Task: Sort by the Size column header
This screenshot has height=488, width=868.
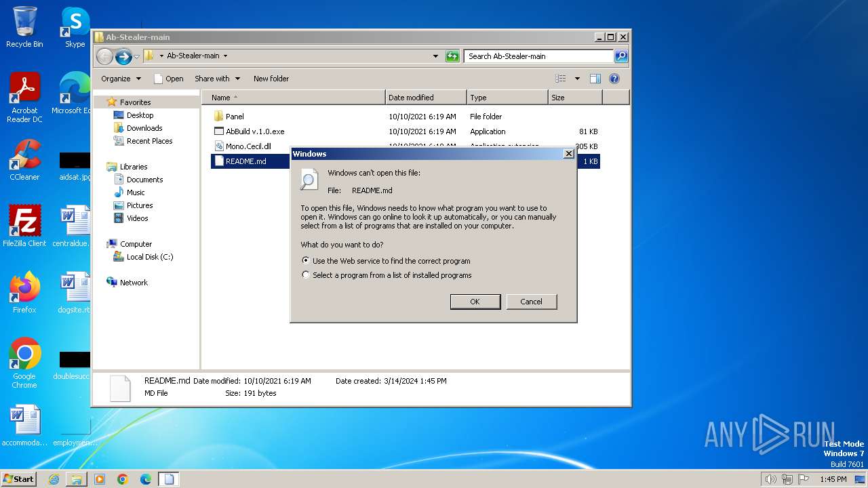Action: pos(575,98)
